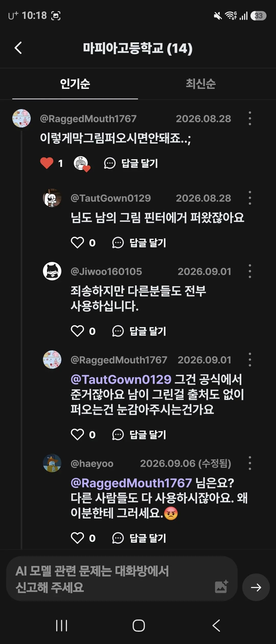
Task: Tap 답글 달기 under @Jiwoo160105's reply
Action: point(139,331)
